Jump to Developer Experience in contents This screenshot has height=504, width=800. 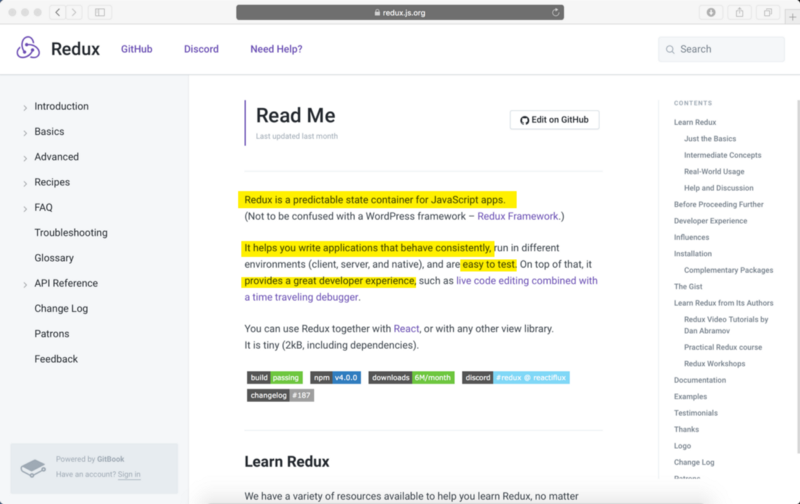(710, 221)
